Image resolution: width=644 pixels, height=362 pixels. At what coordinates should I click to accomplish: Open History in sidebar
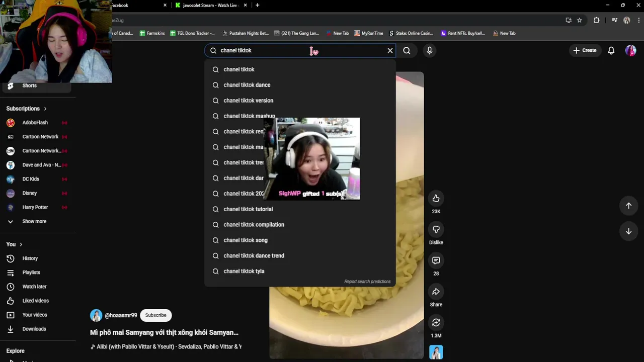coord(38,258)
